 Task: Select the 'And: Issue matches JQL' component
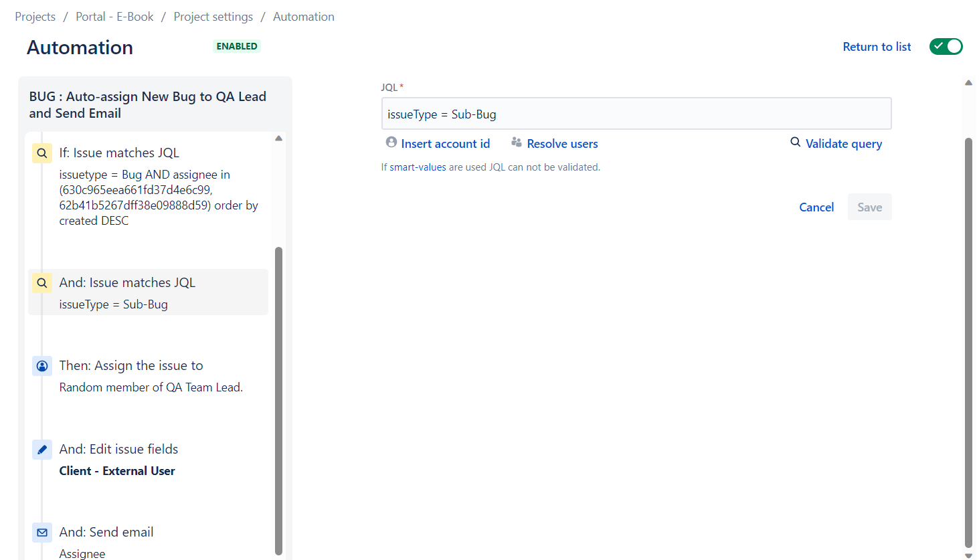[149, 292]
